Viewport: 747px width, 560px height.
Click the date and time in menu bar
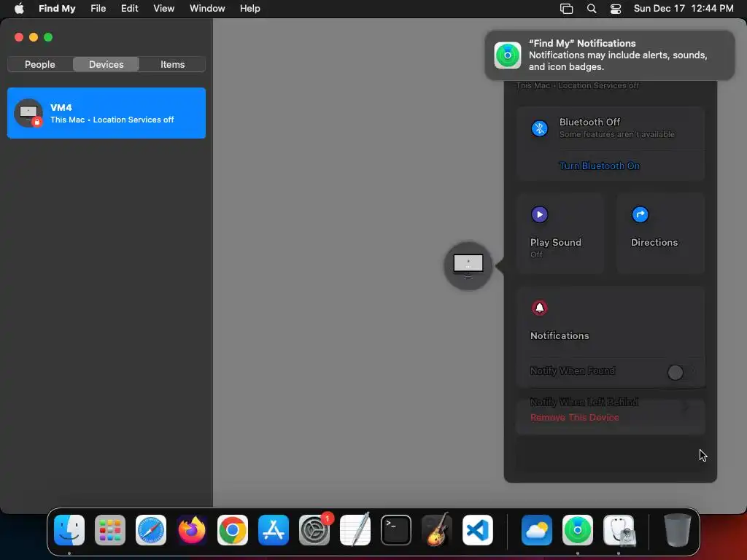(684, 9)
